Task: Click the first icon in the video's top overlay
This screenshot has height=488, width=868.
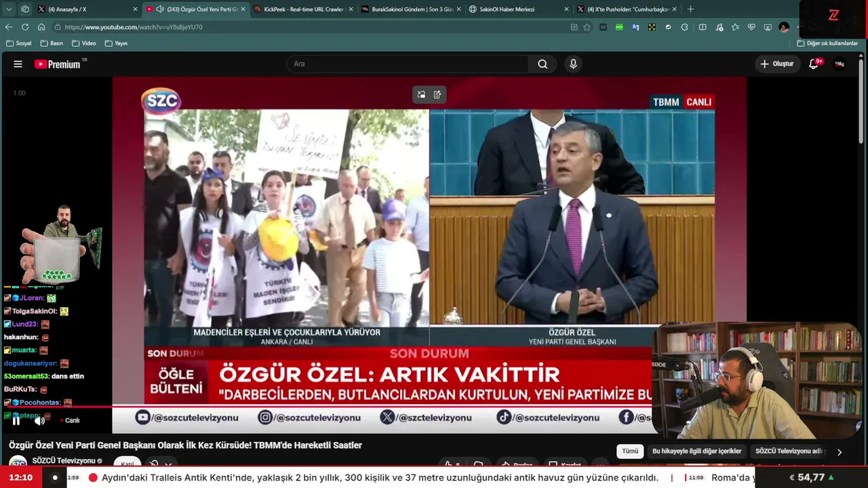Action: [421, 95]
